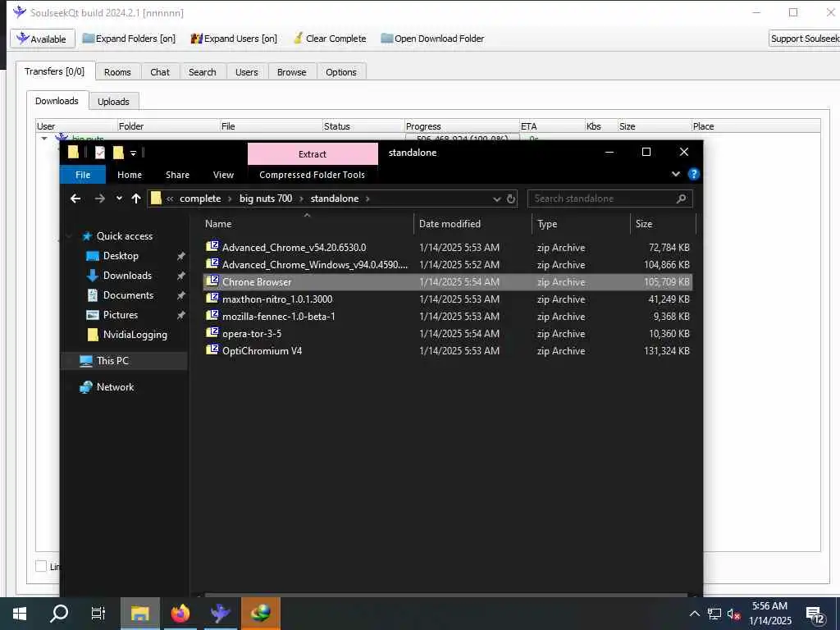840x630 pixels.
Task: Open the Browse tab in Soulseek
Action: click(x=291, y=72)
